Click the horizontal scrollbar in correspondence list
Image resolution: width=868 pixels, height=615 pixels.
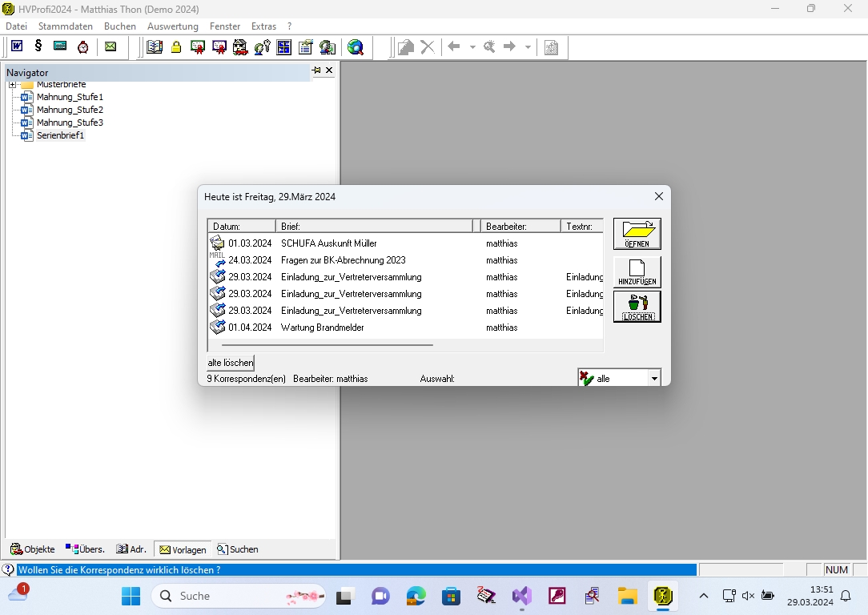328,345
